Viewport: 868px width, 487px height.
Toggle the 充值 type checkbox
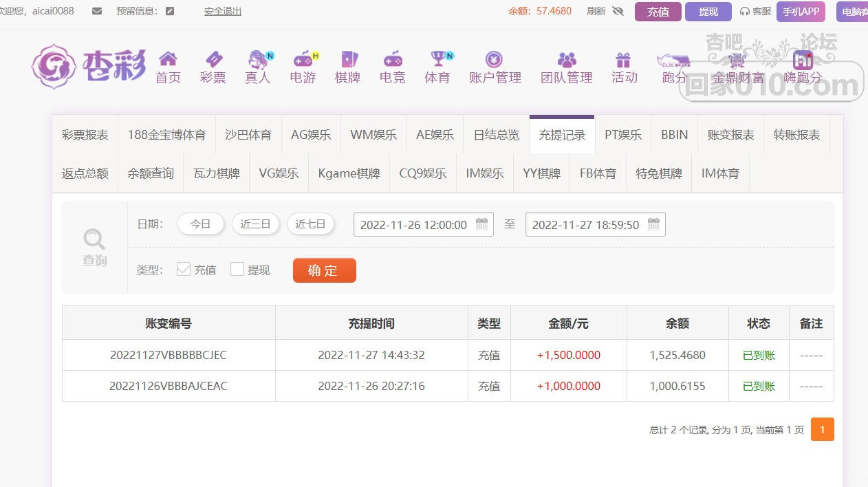pos(183,269)
